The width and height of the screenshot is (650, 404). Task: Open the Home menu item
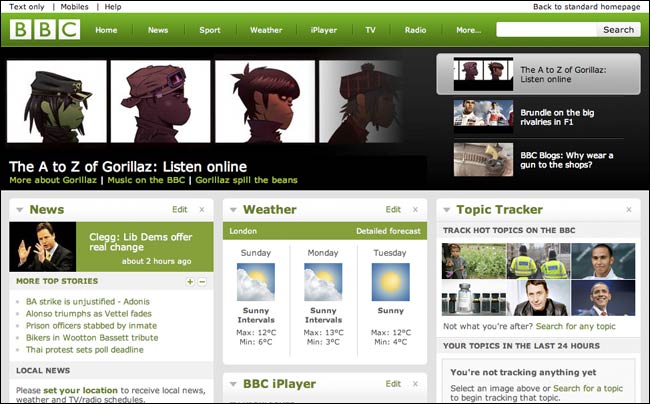click(106, 30)
